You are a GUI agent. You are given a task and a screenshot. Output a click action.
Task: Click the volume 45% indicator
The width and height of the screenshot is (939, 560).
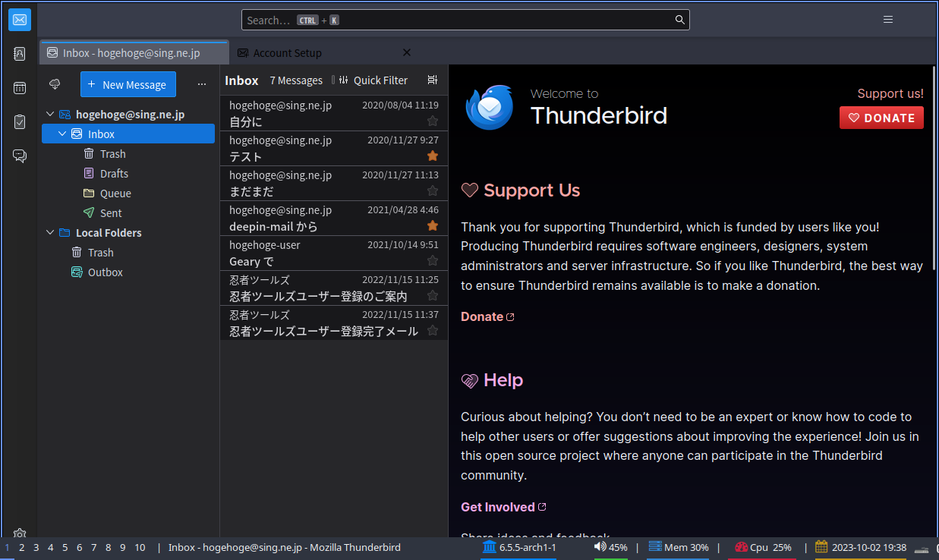pyautogui.click(x=611, y=547)
